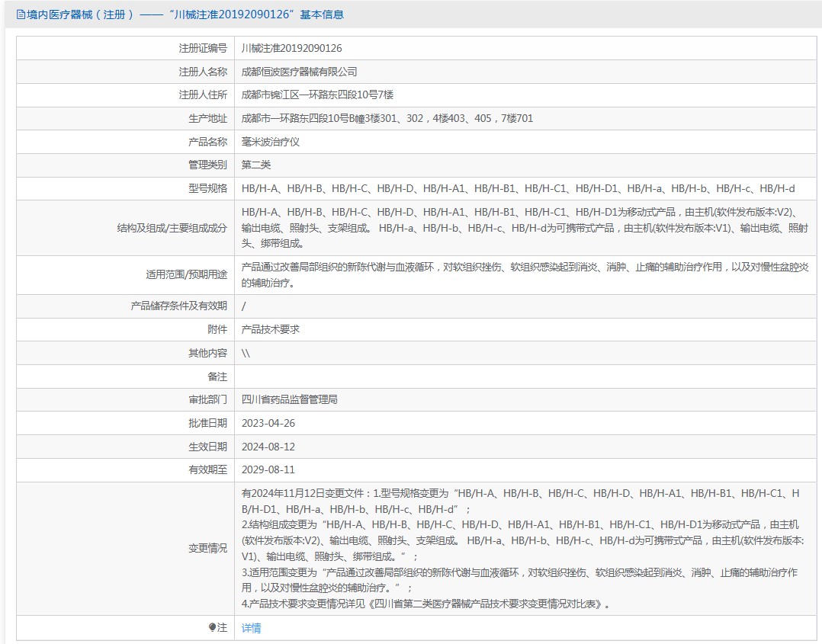The height and width of the screenshot is (644, 822).
Task: Click the 型号规格 label
Action: tap(207, 189)
